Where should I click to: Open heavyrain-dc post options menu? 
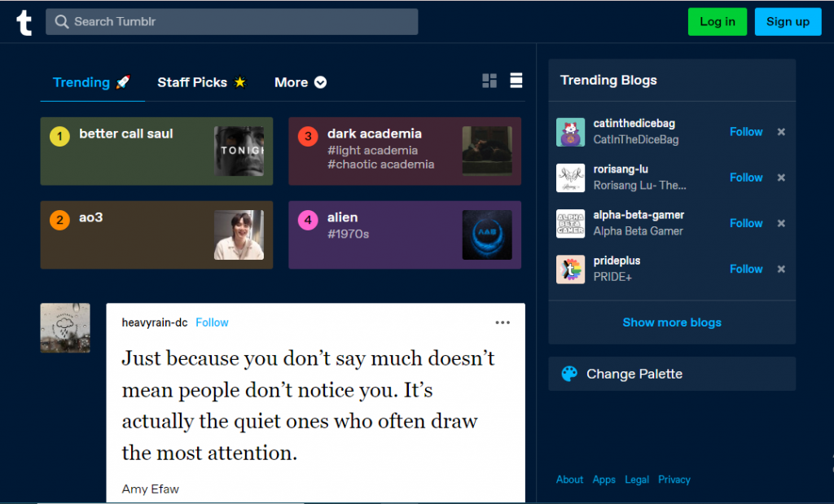coord(503,322)
